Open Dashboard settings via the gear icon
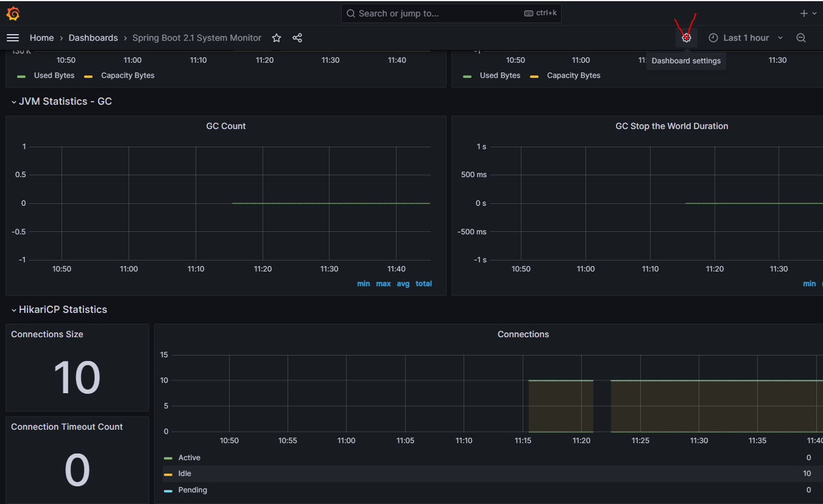 click(687, 38)
